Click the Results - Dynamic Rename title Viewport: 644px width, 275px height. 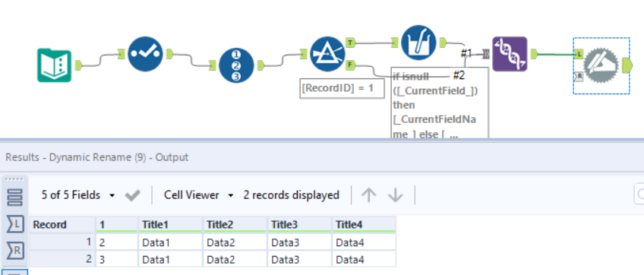97,157
